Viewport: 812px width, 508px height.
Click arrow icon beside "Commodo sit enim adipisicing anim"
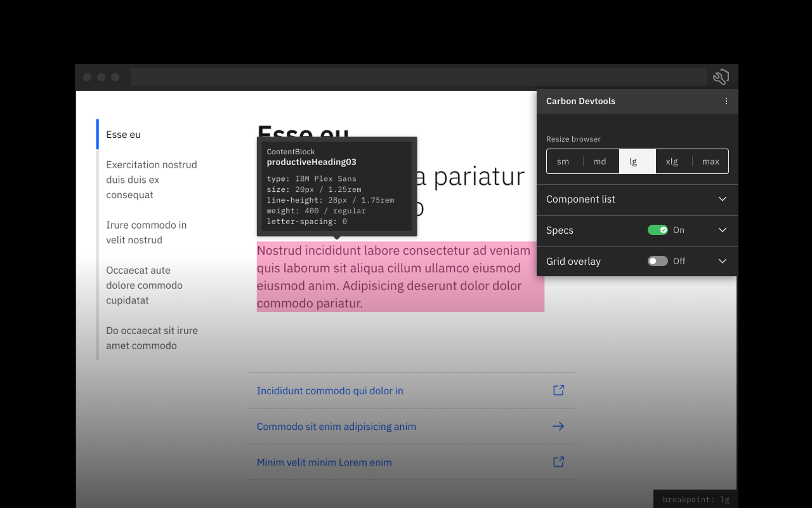coord(558,426)
